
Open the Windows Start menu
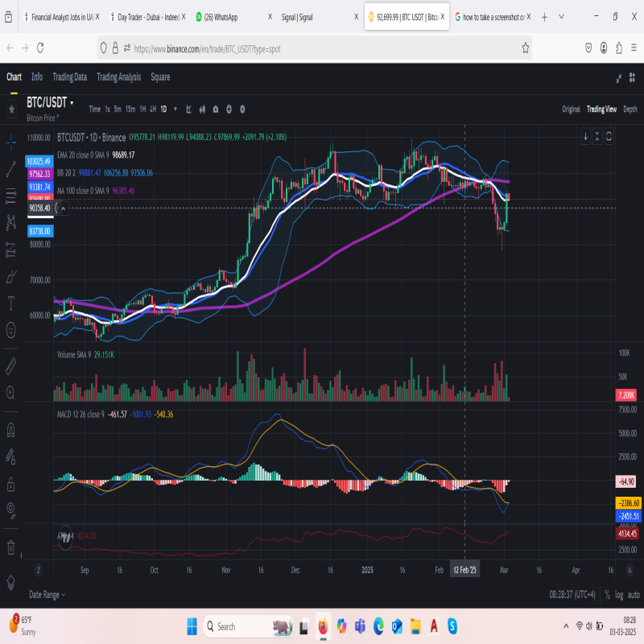[x=192, y=626]
